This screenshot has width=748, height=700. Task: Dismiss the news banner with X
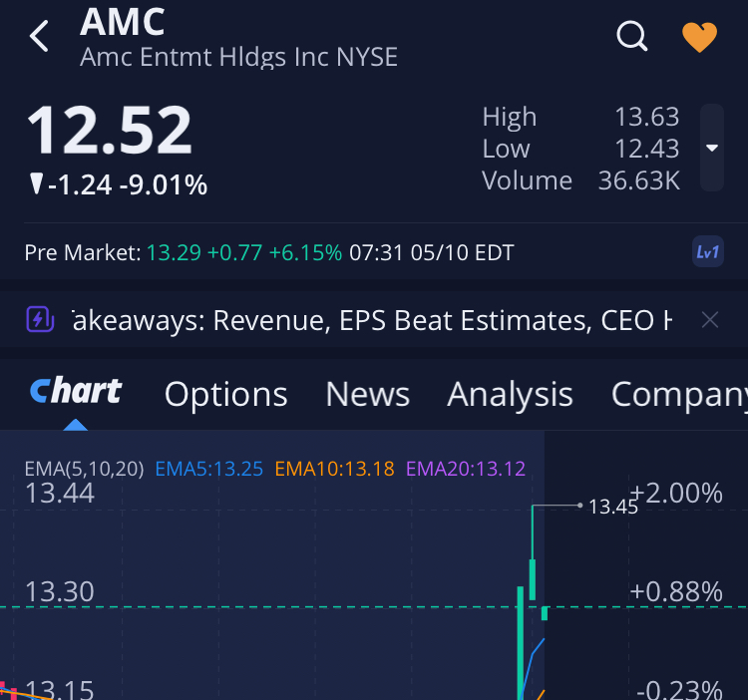[x=709, y=320]
